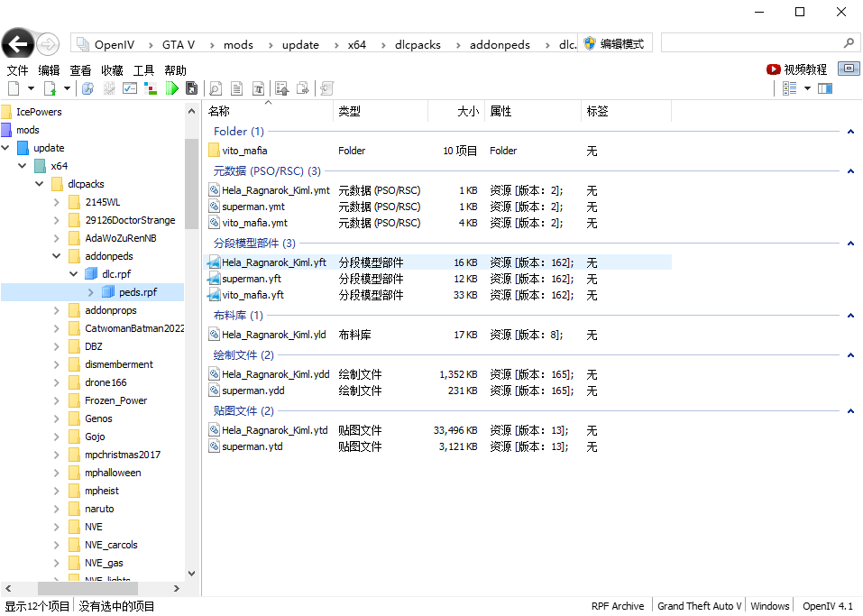
Task: Click the tree vertical scrollbar down arrow
Action: click(191, 573)
